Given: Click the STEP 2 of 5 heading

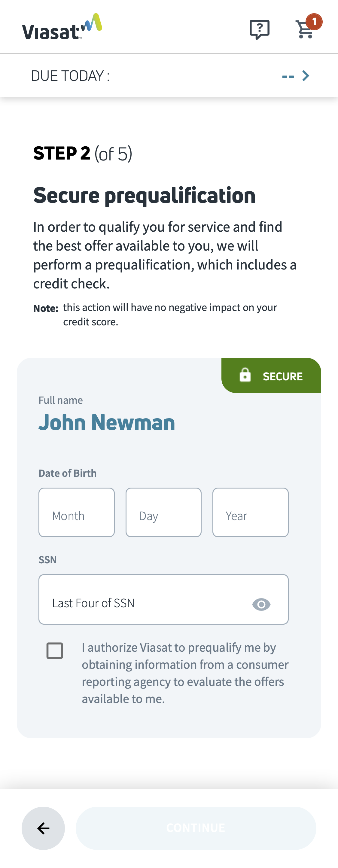Looking at the screenshot, I should coord(83,153).
